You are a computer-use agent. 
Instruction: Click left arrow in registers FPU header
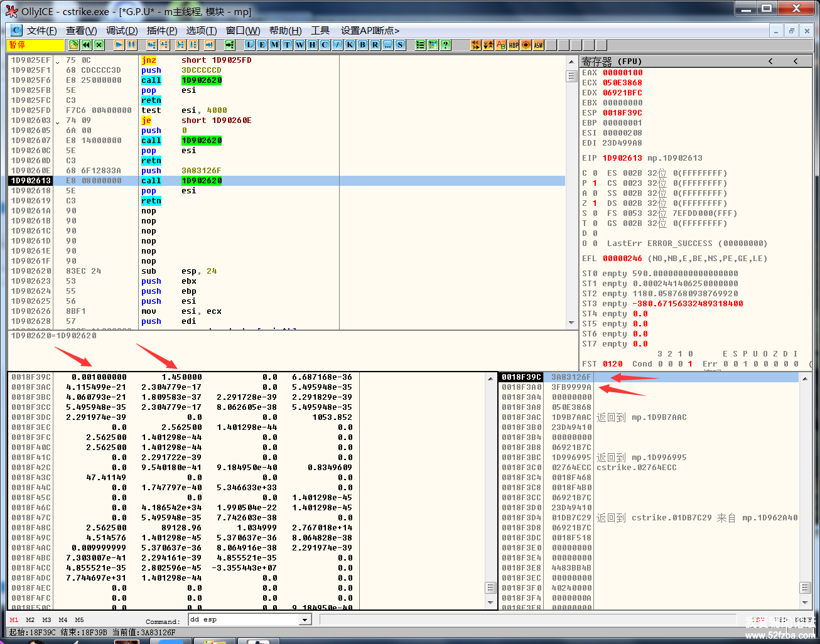pyautogui.click(x=770, y=61)
